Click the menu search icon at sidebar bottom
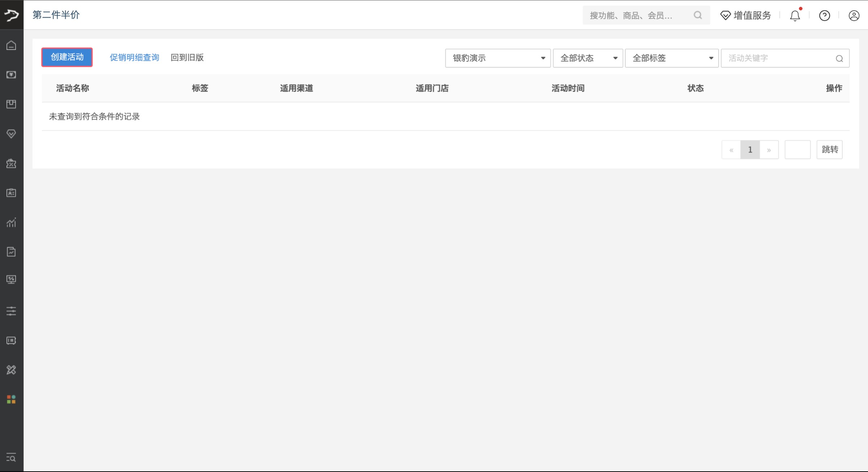Viewport: 868px width, 472px height. tap(11, 458)
